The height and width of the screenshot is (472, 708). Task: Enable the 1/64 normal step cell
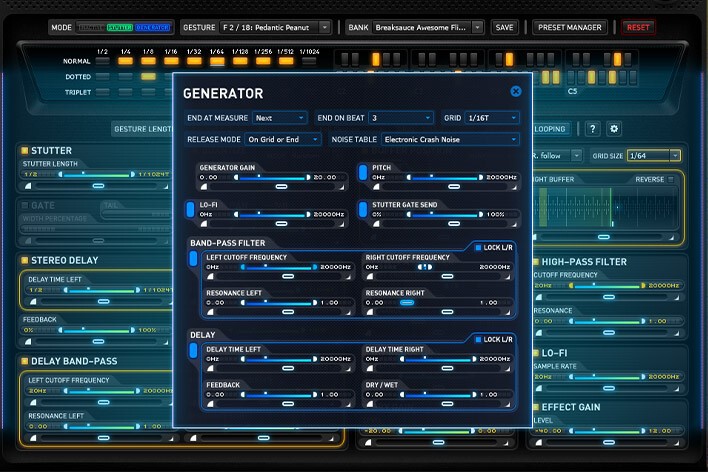[214, 61]
